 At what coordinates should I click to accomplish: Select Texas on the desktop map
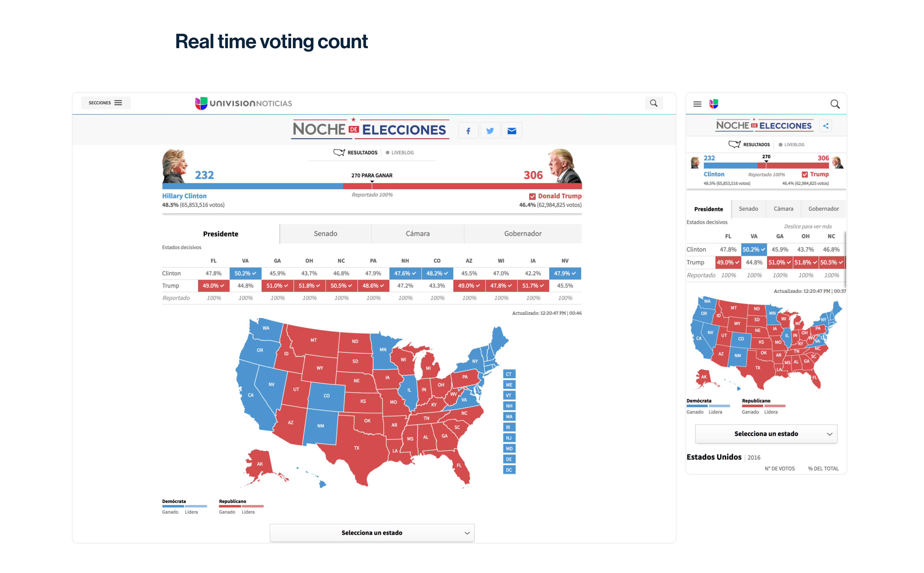[356, 448]
